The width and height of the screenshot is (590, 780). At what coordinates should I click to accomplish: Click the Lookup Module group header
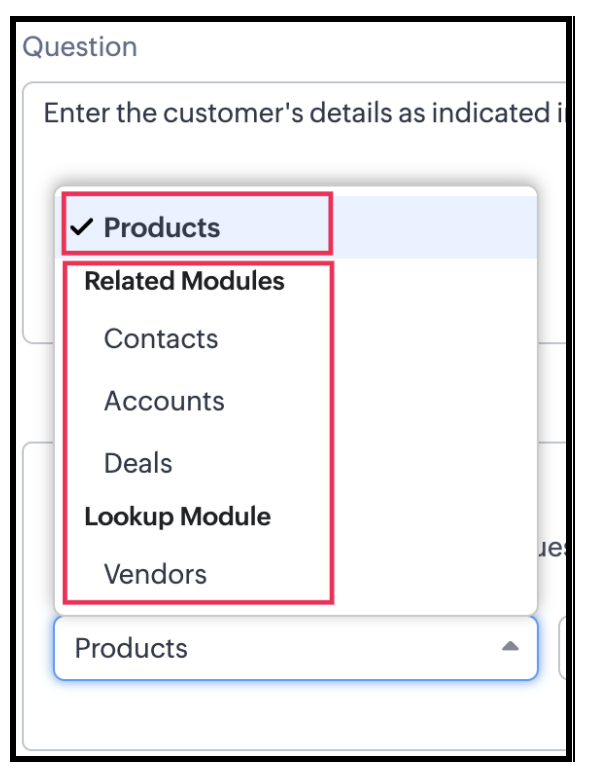(178, 516)
